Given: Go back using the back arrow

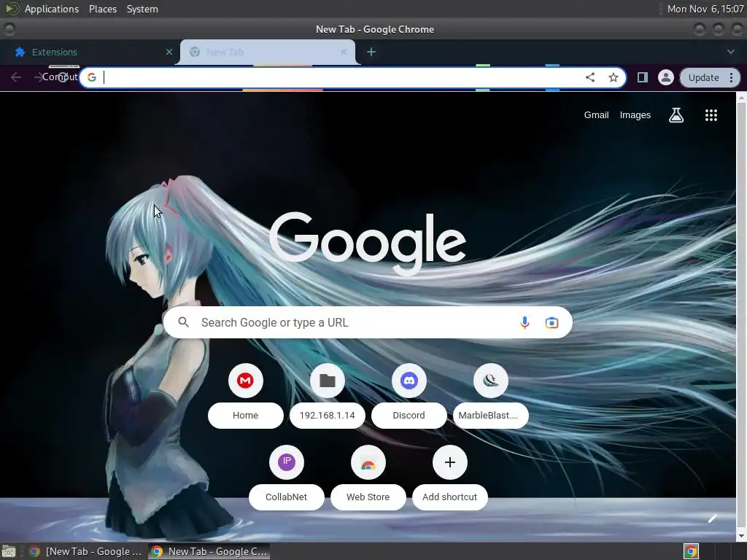Looking at the screenshot, I should [16, 77].
